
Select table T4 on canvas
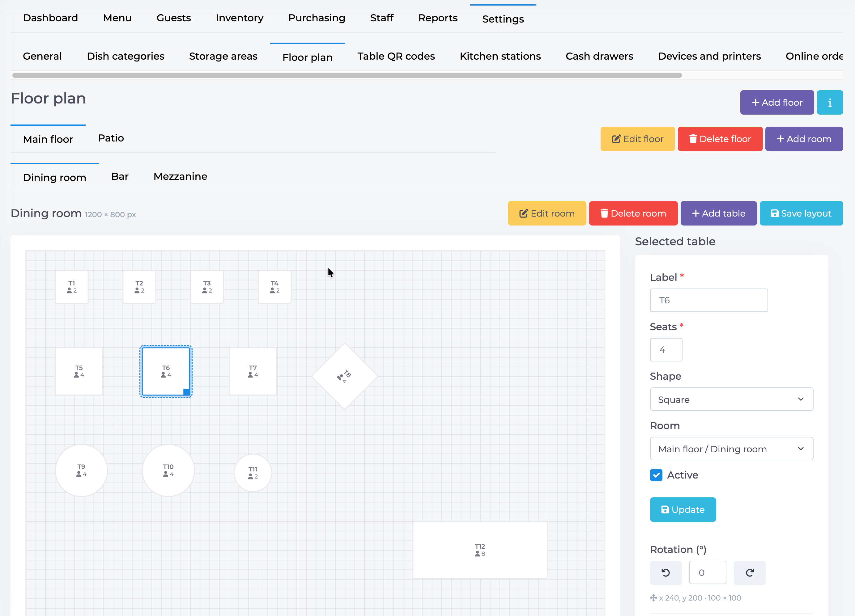point(274,287)
